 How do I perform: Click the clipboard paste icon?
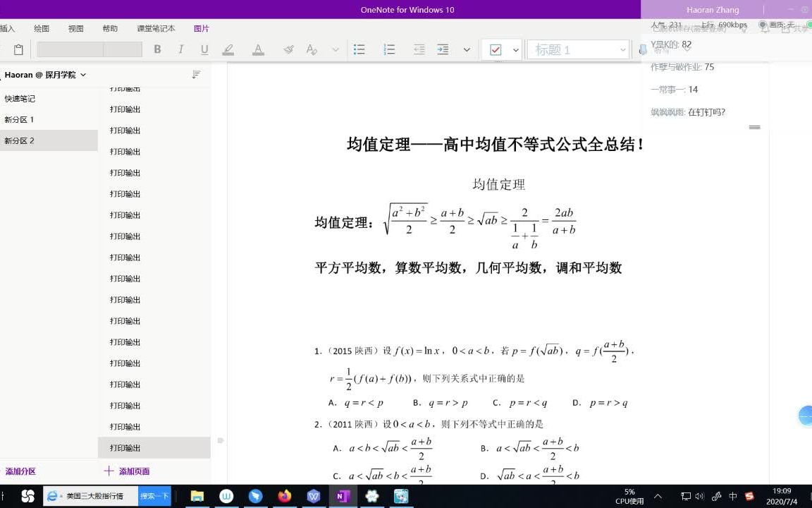(x=18, y=49)
